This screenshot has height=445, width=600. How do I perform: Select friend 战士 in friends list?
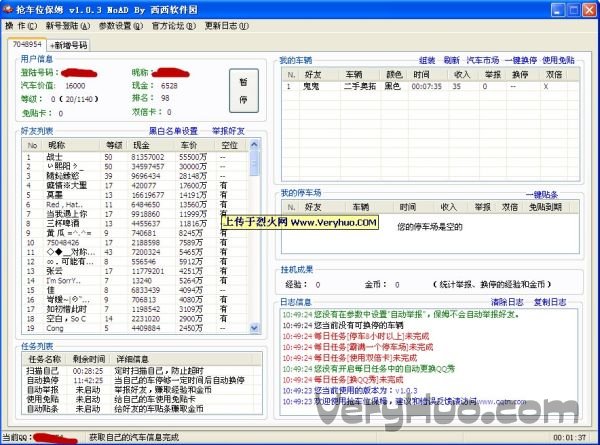(54, 157)
